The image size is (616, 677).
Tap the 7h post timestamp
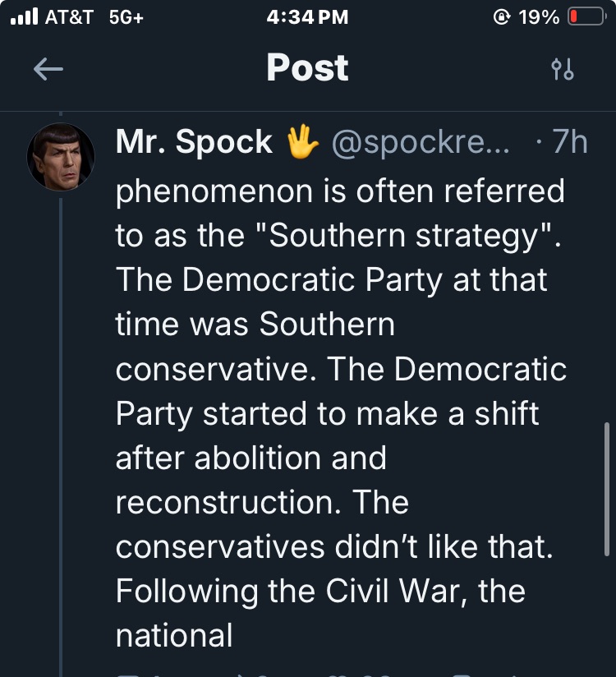pos(568,142)
